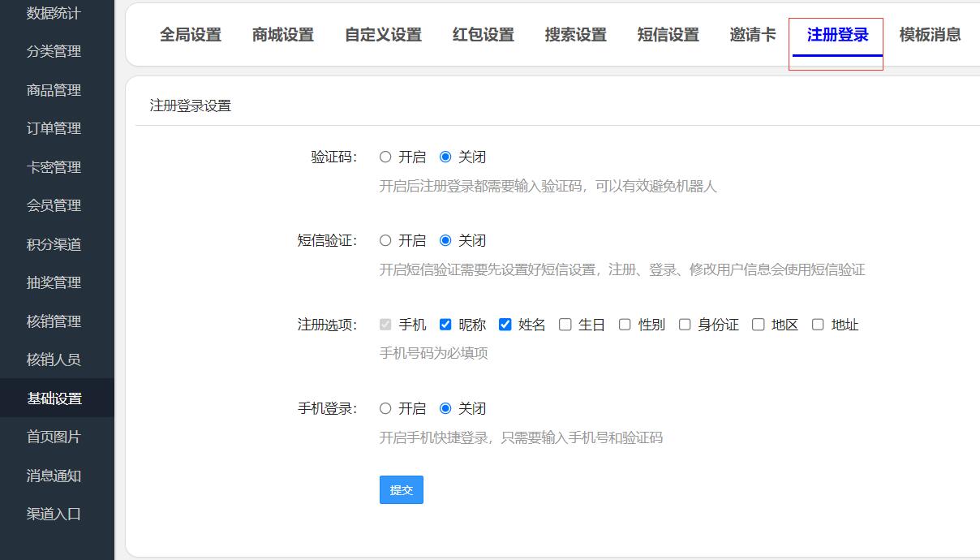Select 基础设置 in the sidebar
The image size is (980, 560).
coord(57,398)
